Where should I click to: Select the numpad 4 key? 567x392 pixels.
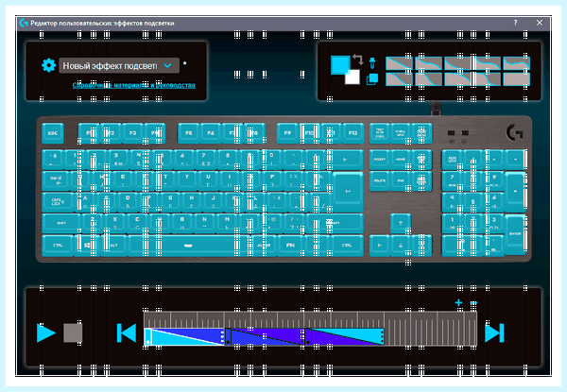point(453,202)
